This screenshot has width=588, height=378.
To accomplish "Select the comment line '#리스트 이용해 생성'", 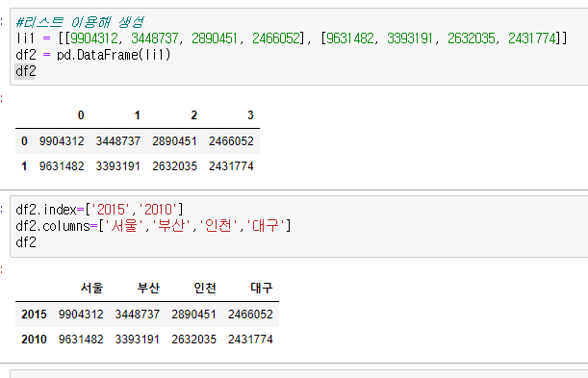I will pyautogui.click(x=80, y=22).
